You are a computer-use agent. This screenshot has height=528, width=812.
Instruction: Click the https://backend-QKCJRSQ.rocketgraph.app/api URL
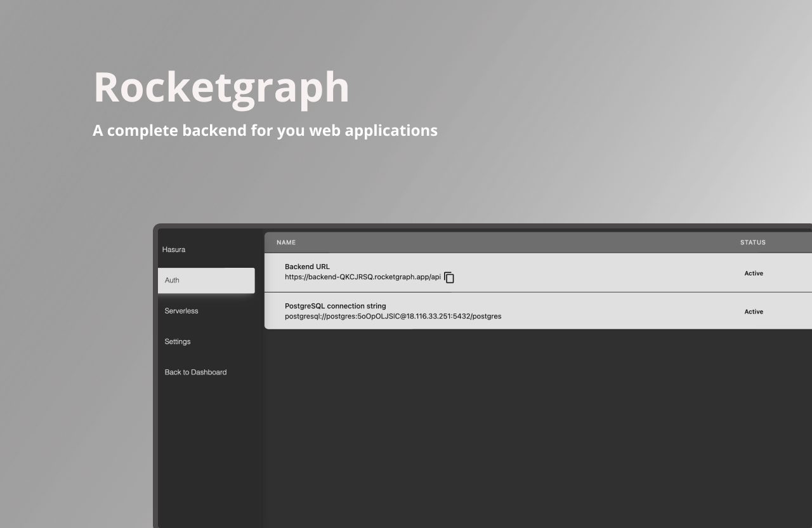[x=363, y=277]
